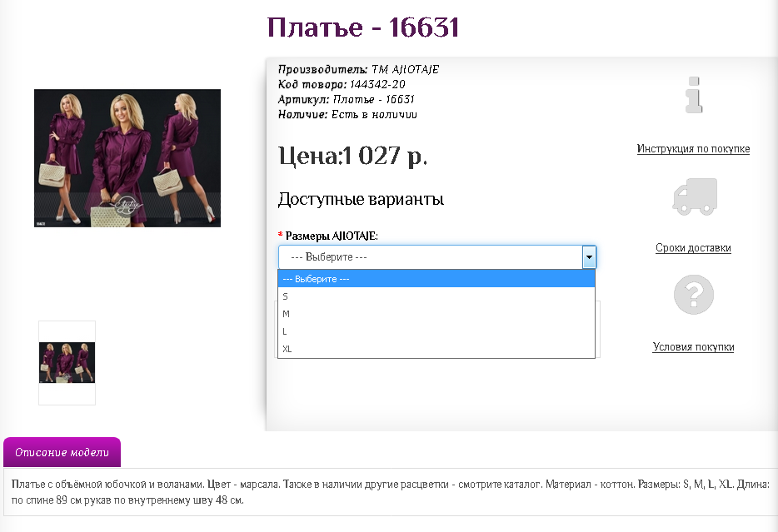Screen dimensions: 778x532
Task: Click the "Есть в наличии" availability text
Action: (375, 114)
